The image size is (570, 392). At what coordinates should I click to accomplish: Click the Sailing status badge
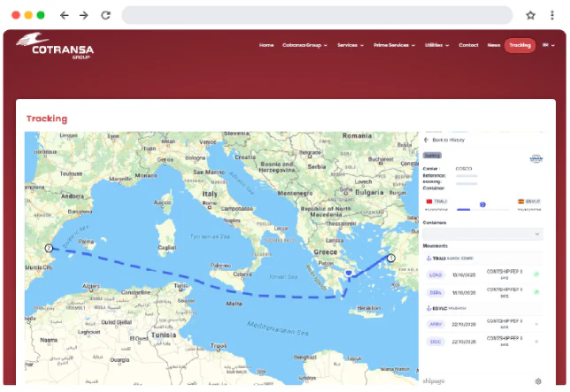[x=432, y=156]
